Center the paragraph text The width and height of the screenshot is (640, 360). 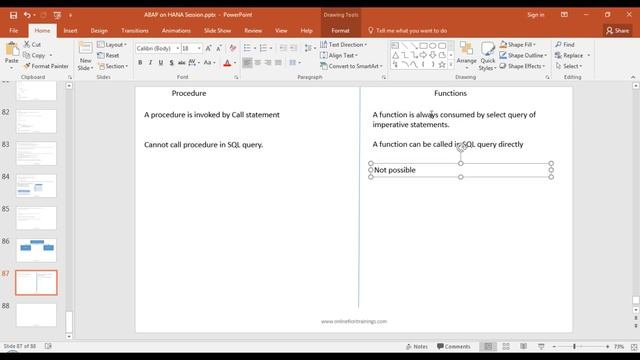coord(258,62)
